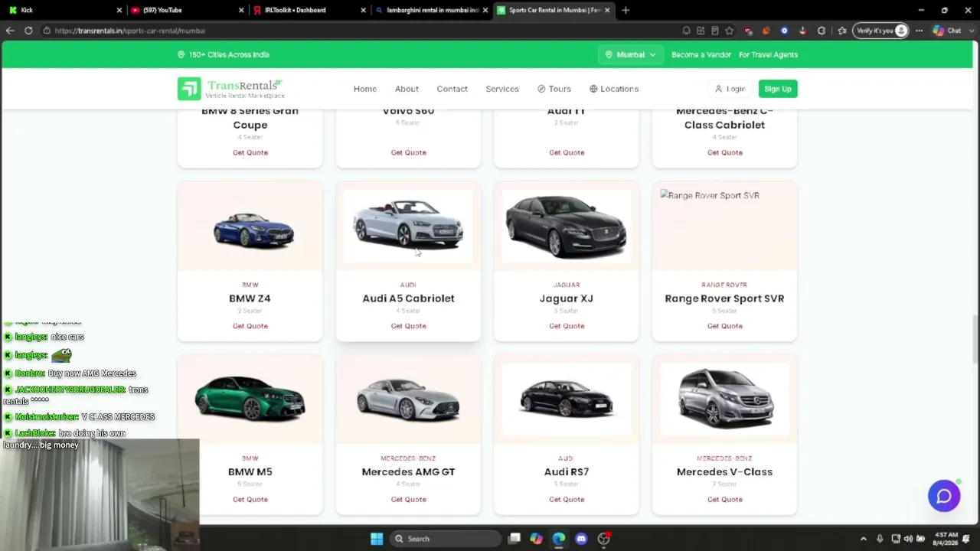This screenshot has height=551, width=980.
Task: Go to the Home menu item
Action: [x=365, y=89]
